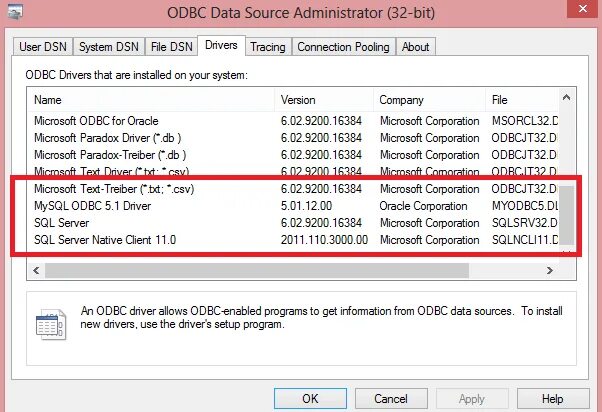
Task: Go to the Connection Pooling tab
Action: pos(343,47)
